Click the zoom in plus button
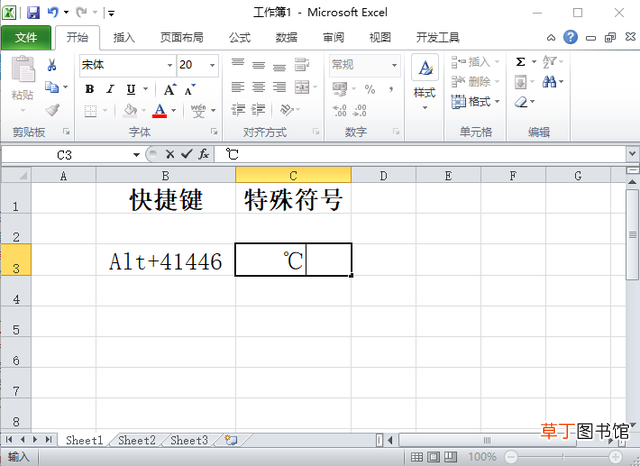The height and width of the screenshot is (466, 640). tap(615, 457)
